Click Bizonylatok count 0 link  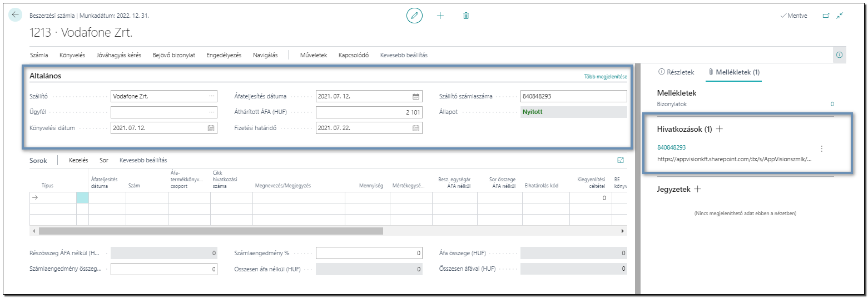tap(832, 104)
